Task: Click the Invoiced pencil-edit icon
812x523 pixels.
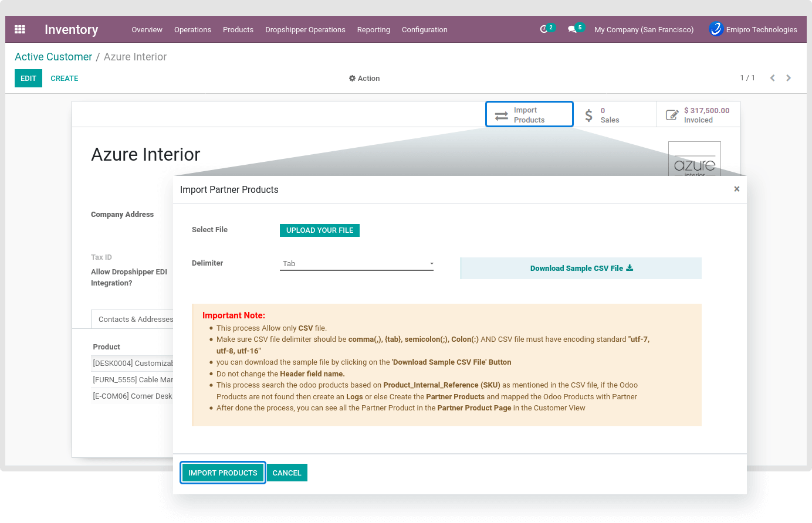Action: (x=672, y=115)
